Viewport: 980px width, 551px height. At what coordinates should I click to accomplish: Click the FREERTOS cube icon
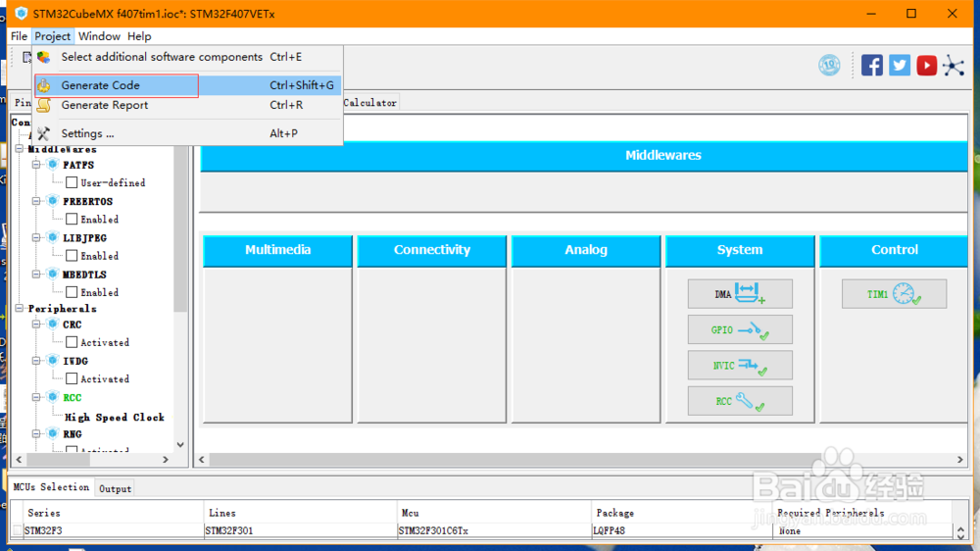(53, 201)
